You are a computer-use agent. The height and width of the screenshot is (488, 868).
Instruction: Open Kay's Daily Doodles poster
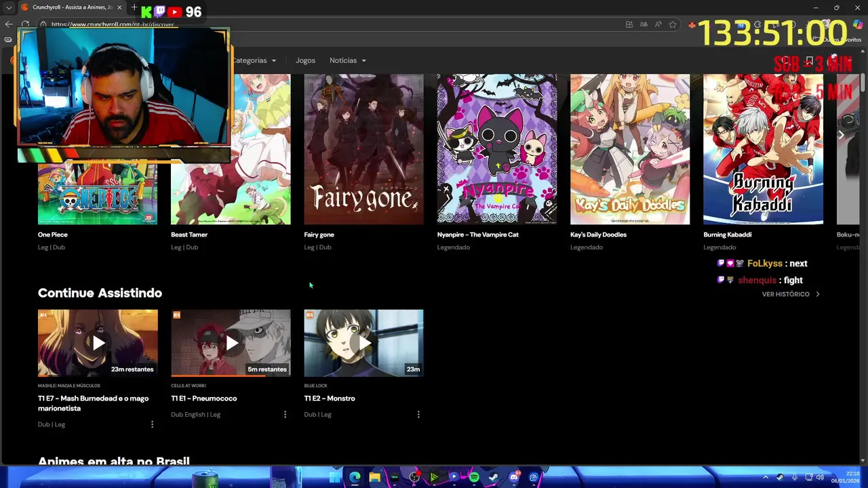(630, 149)
